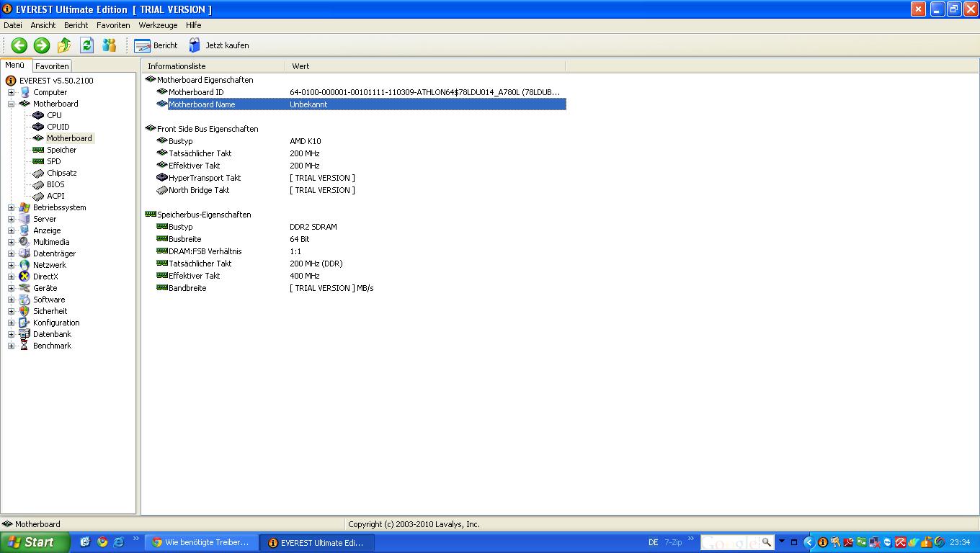Click the green Forward arrow toolbar icon
Screen dimensions: 980x553
(42, 45)
